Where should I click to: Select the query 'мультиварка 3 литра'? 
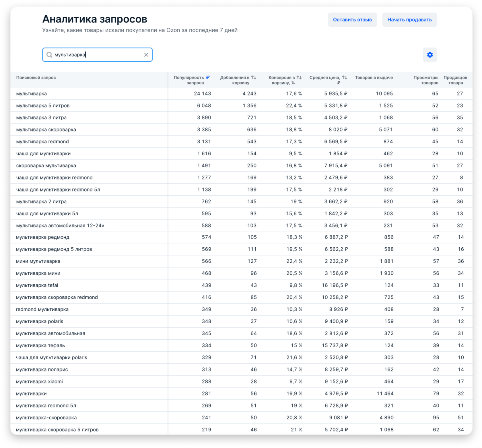coord(41,118)
